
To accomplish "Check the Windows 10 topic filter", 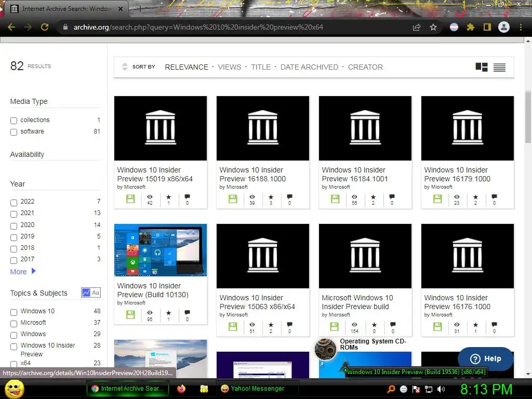I will tap(14, 312).
